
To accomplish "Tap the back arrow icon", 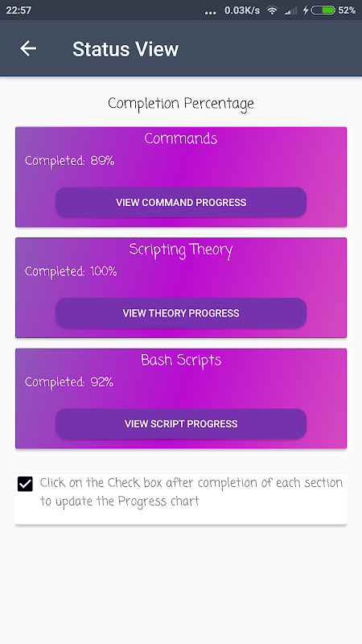I will point(28,48).
